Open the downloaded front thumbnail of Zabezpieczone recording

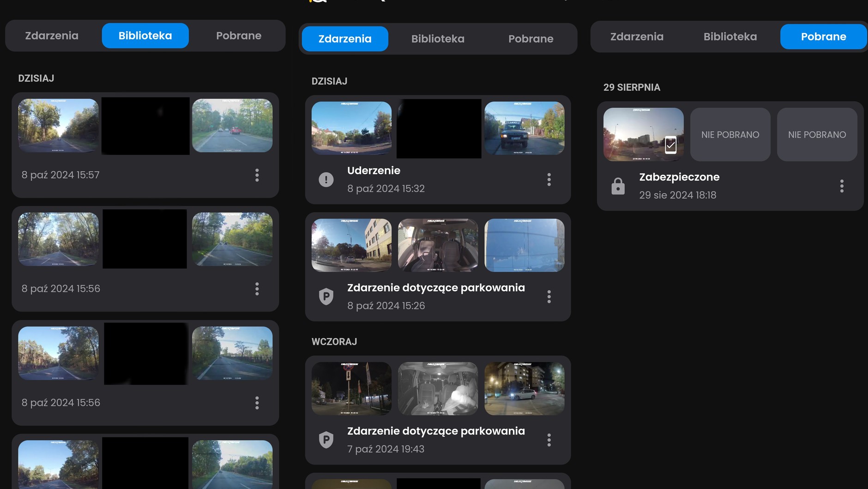point(644,135)
